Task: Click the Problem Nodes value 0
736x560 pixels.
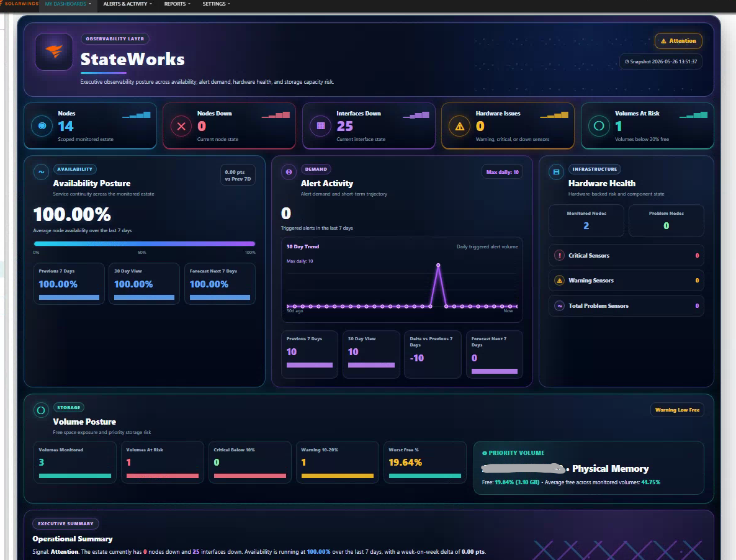Action: (666, 226)
